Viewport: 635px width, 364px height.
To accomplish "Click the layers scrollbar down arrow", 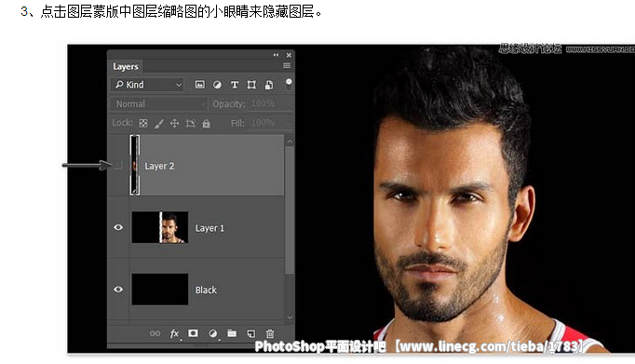I will click(x=290, y=317).
